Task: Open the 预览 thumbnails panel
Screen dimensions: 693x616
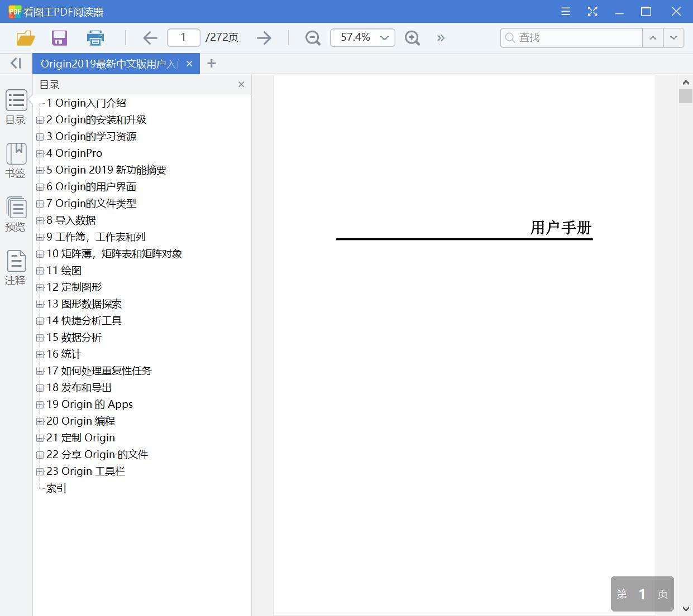Action: coord(16,214)
